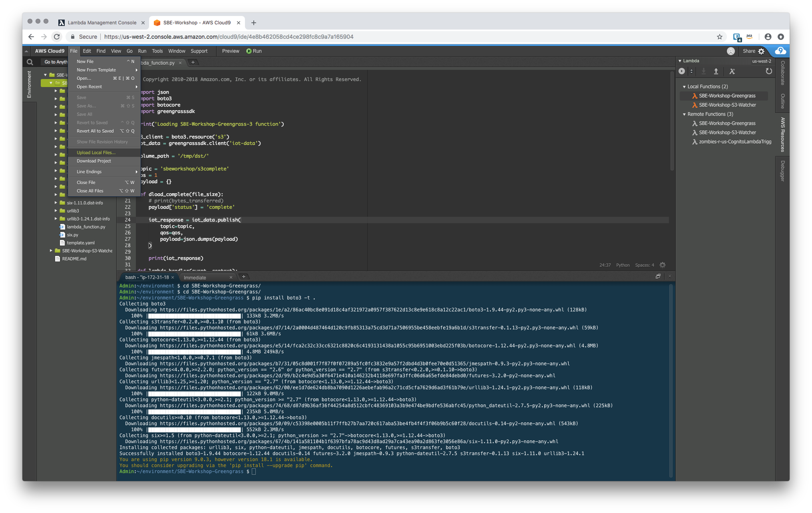Image resolution: width=812 pixels, height=513 pixels.
Task: Open New From Template submenu
Action: coord(105,70)
